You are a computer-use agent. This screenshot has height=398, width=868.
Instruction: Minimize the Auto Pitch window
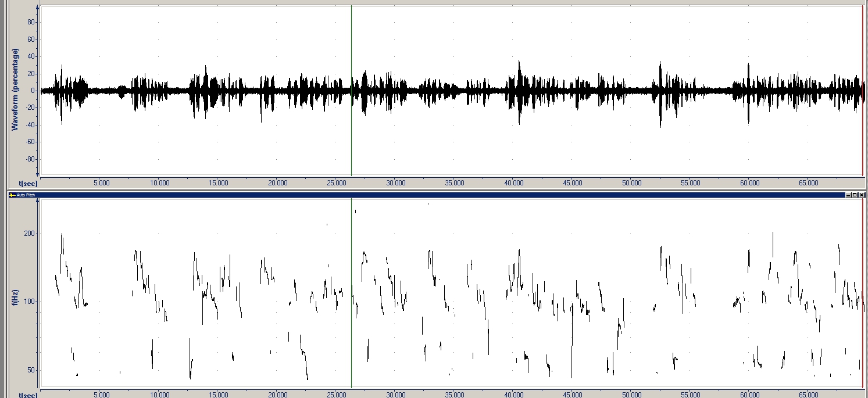click(849, 195)
